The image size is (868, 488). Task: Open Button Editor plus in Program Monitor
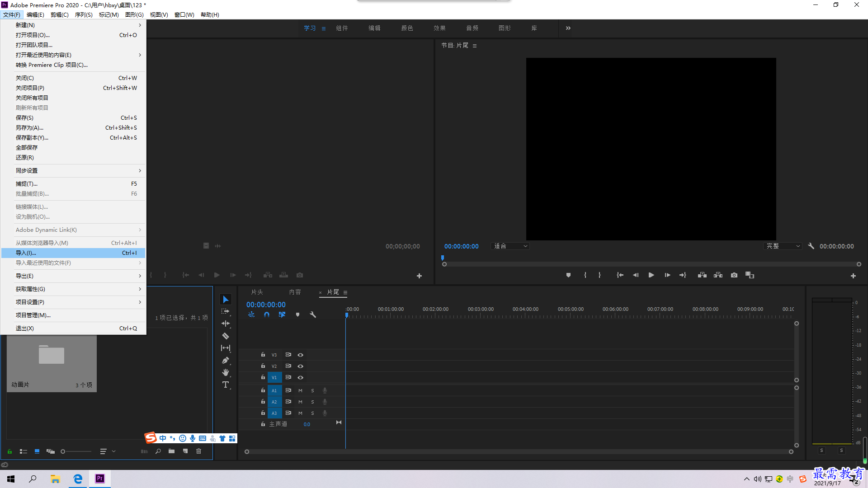pos(853,276)
